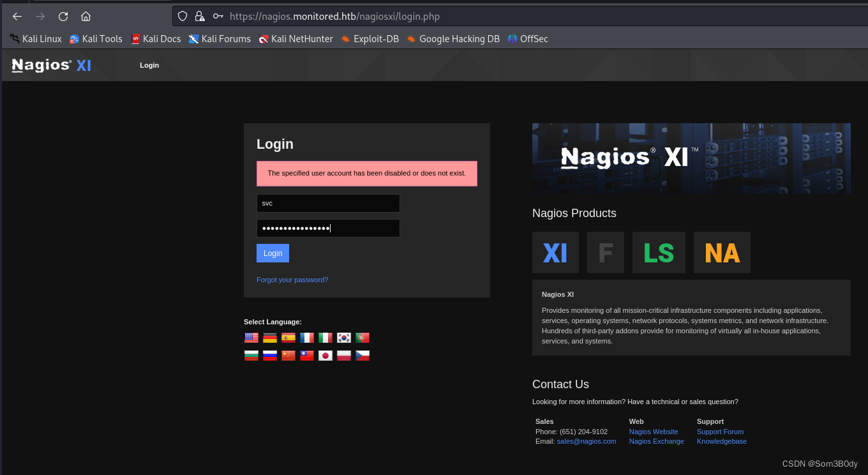This screenshot has width=868, height=475.
Task: Click the browser forward arrow
Action: click(x=40, y=17)
